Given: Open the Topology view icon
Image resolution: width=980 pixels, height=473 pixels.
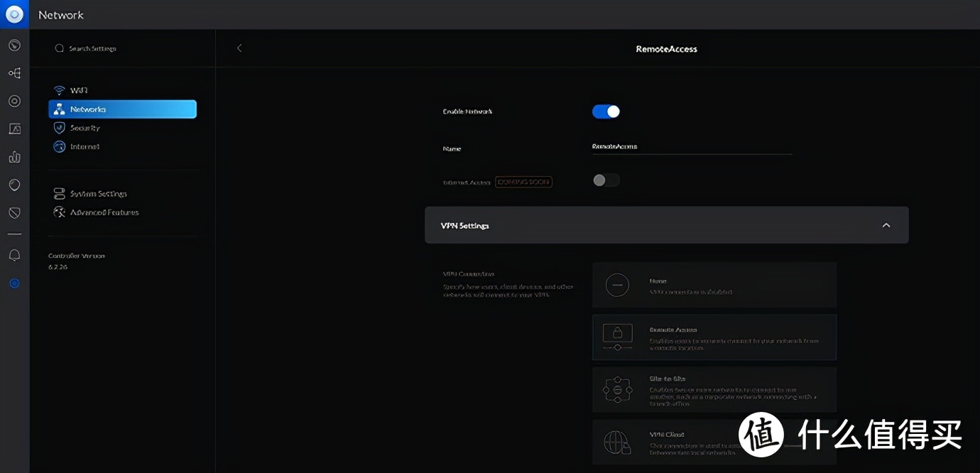Looking at the screenshot, I should (x=14, y=73).
